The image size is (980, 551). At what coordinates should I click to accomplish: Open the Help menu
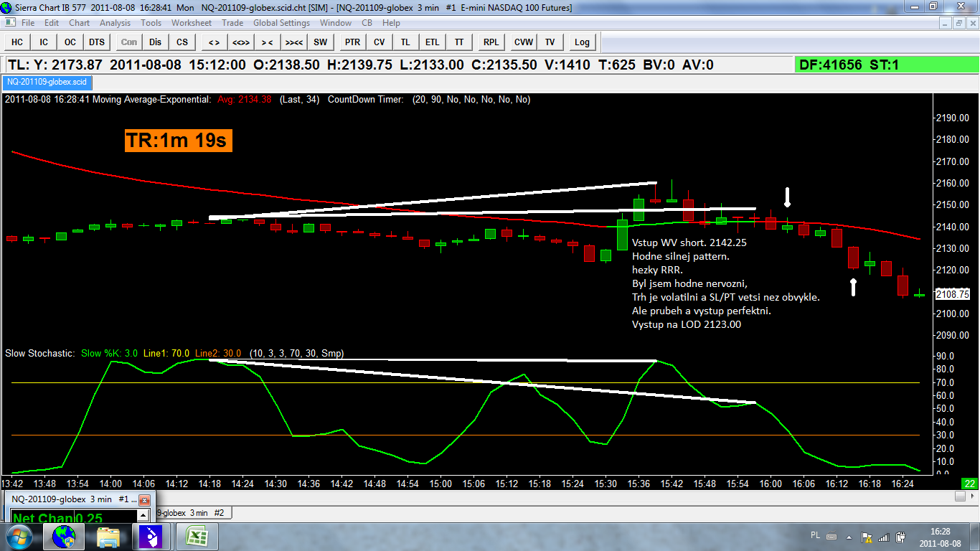pos(391,23)
